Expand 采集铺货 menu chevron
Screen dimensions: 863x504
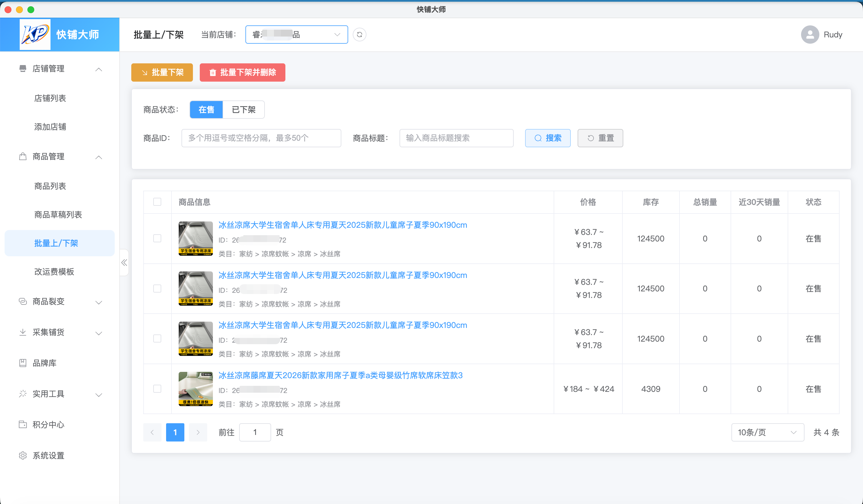pyautogui.click(x=99, y=333)
